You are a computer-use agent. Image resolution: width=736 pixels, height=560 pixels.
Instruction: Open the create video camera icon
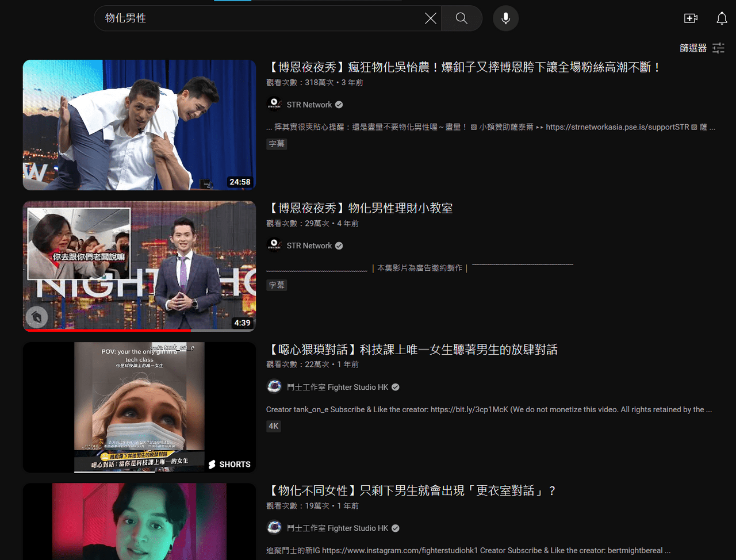coord(691,18)
